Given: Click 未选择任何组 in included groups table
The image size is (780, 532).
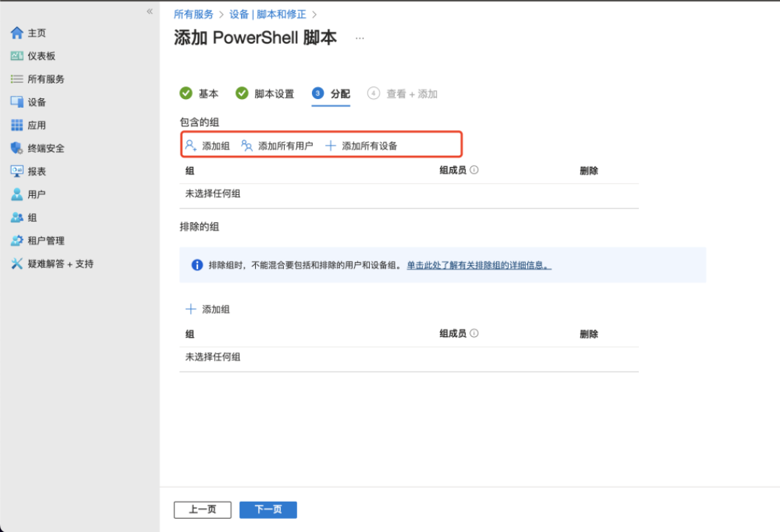Looking at the screenshot, I should (x=213, y=194).
